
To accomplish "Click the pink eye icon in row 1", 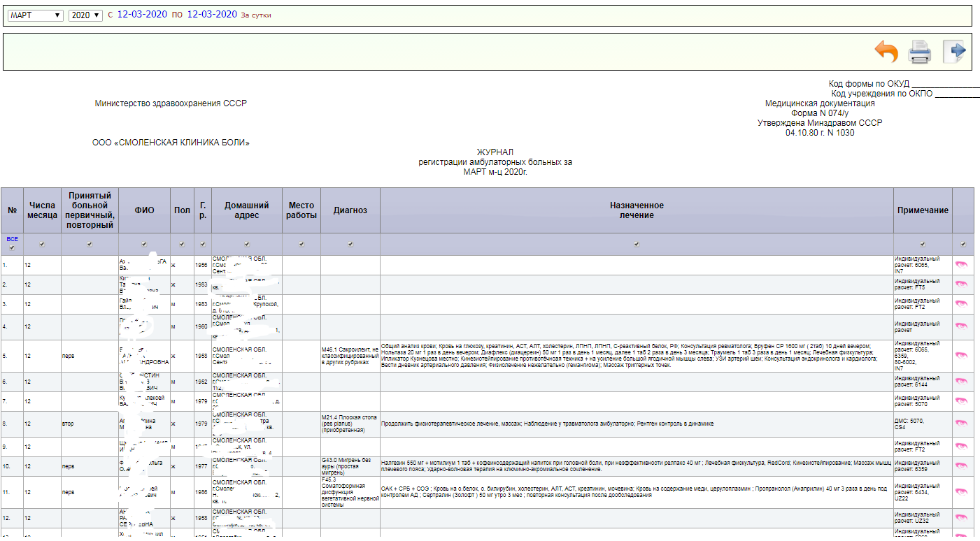I will [961, 265].
